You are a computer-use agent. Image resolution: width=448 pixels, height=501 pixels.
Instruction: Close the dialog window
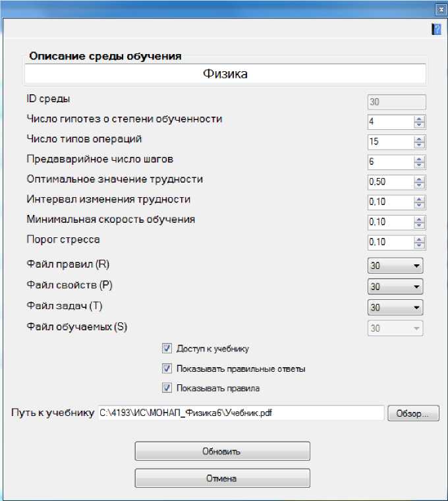pyautogui.click(x=439, y=9)
